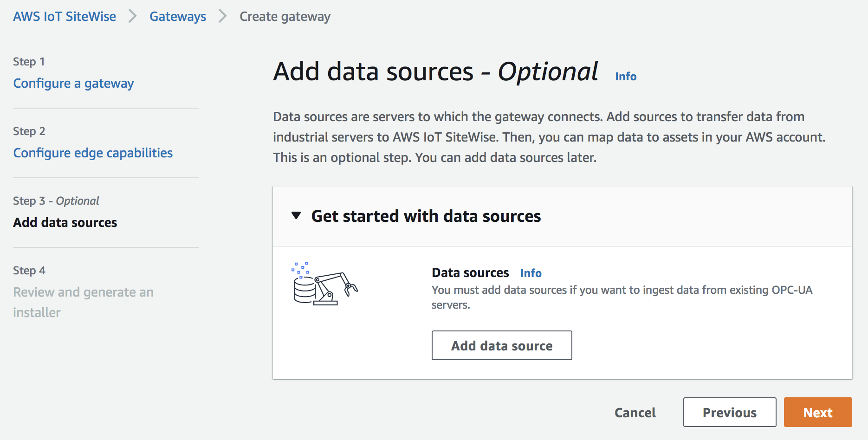
Task: Go back with the Previous button
Action: coord(729,412)
